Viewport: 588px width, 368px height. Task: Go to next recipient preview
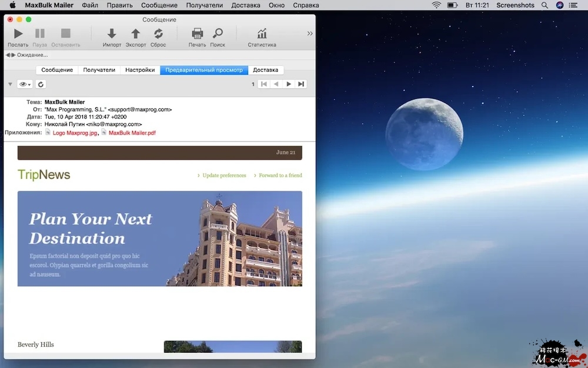pyautogui.click(x=289, y=84)
